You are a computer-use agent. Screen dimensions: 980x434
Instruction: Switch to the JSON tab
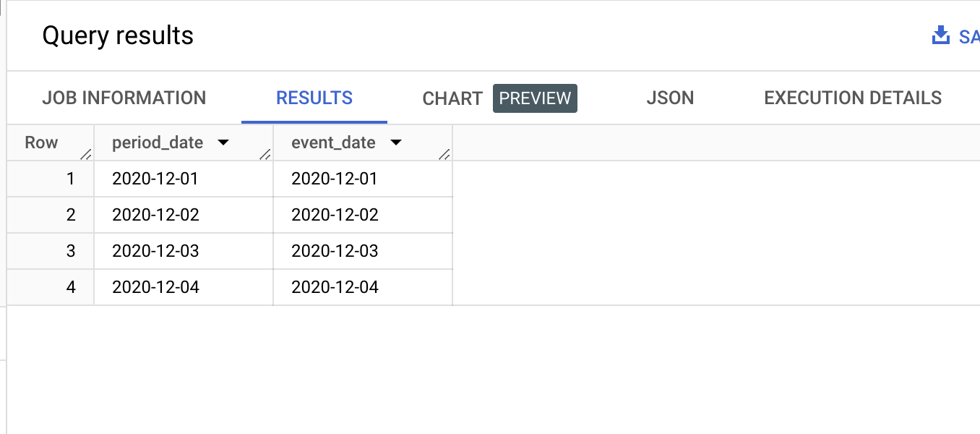(x=670, y=98)
